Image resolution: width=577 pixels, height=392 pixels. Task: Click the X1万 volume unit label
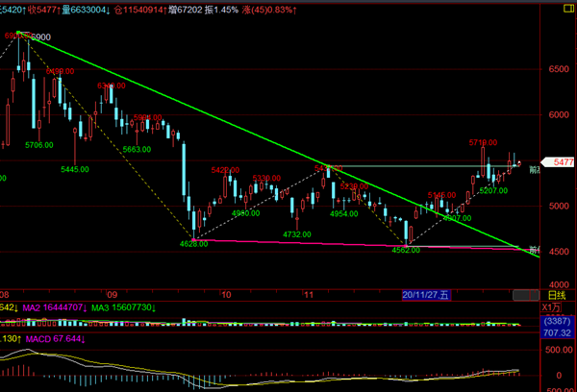[551, 307]
